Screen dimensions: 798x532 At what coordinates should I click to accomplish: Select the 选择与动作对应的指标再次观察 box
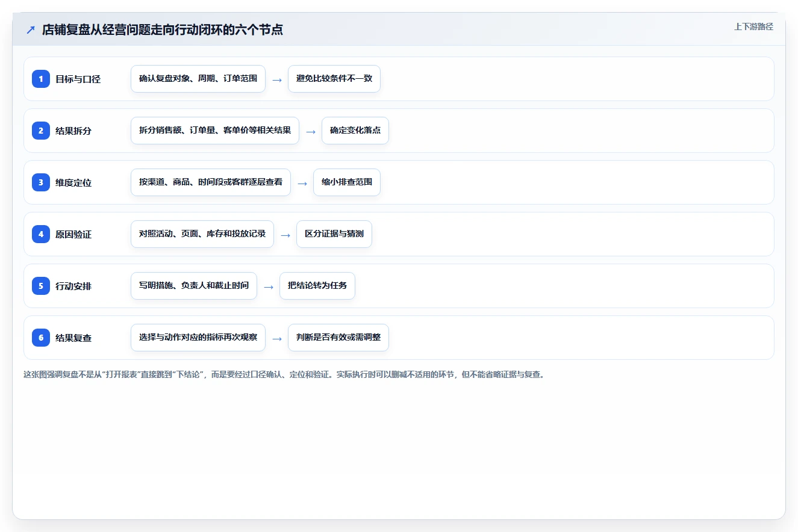click(x=198, y=338)
